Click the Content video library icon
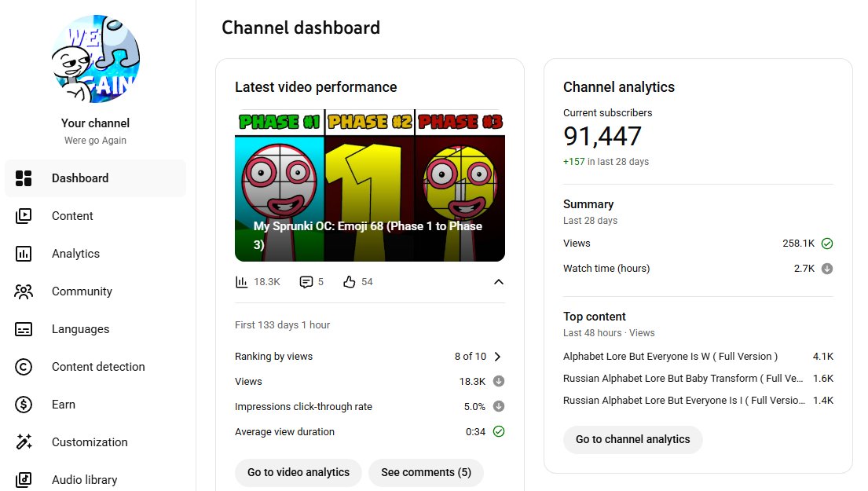Image resolution: width=868 pixels, height=491 pixels. (24, 216)
